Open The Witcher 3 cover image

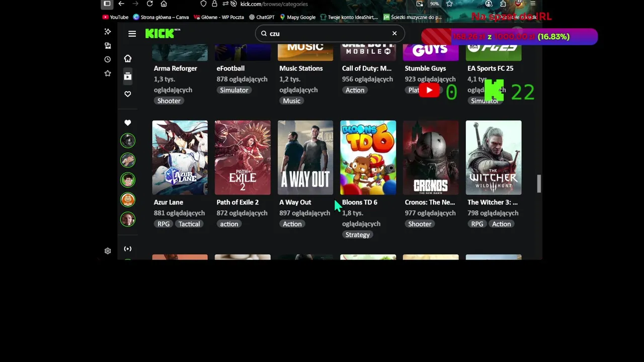494,157
